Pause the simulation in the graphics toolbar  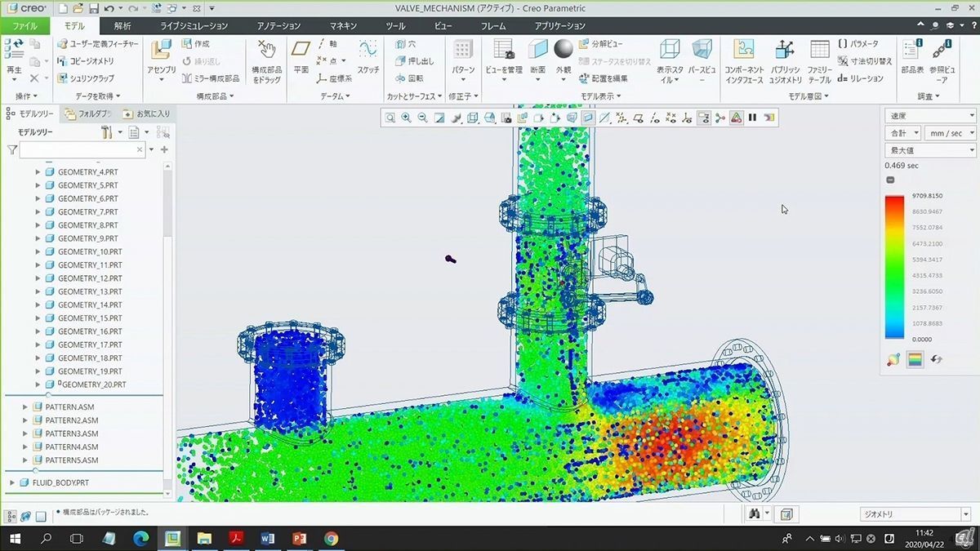click(752, 118)
